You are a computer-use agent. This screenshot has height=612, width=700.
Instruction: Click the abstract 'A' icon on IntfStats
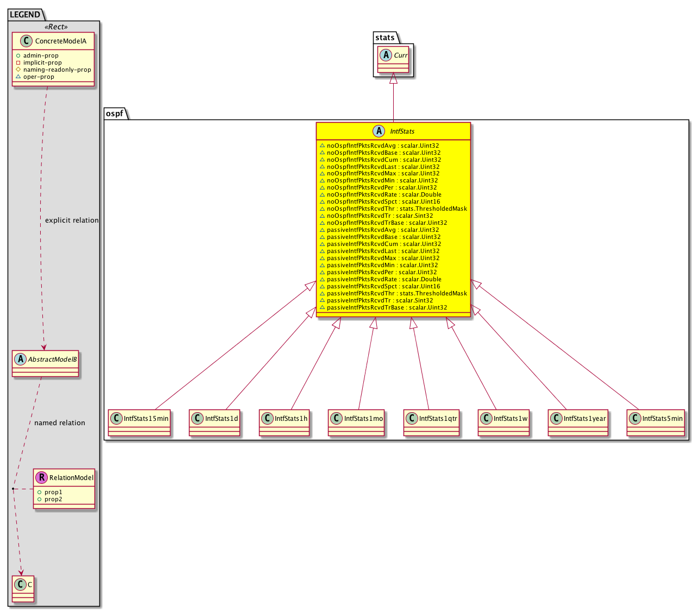click(379, 131)
